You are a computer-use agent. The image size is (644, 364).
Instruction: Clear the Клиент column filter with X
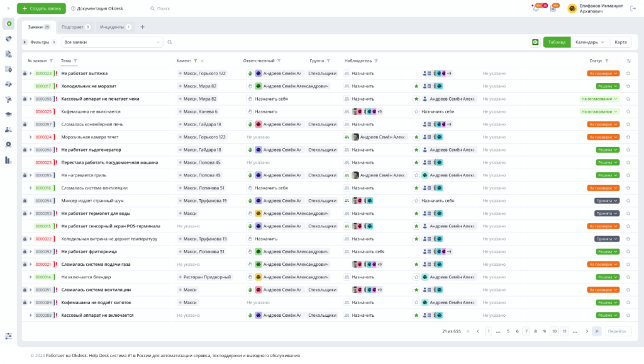click(x=202, y=61)
